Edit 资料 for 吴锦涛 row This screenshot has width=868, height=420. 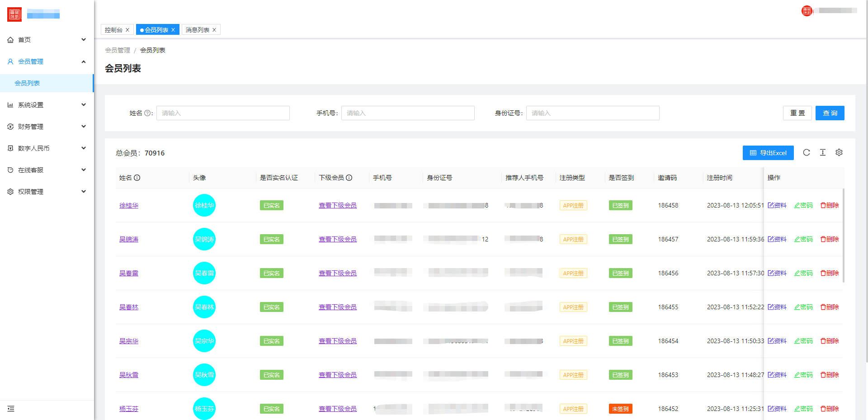[x=777, y=239]
